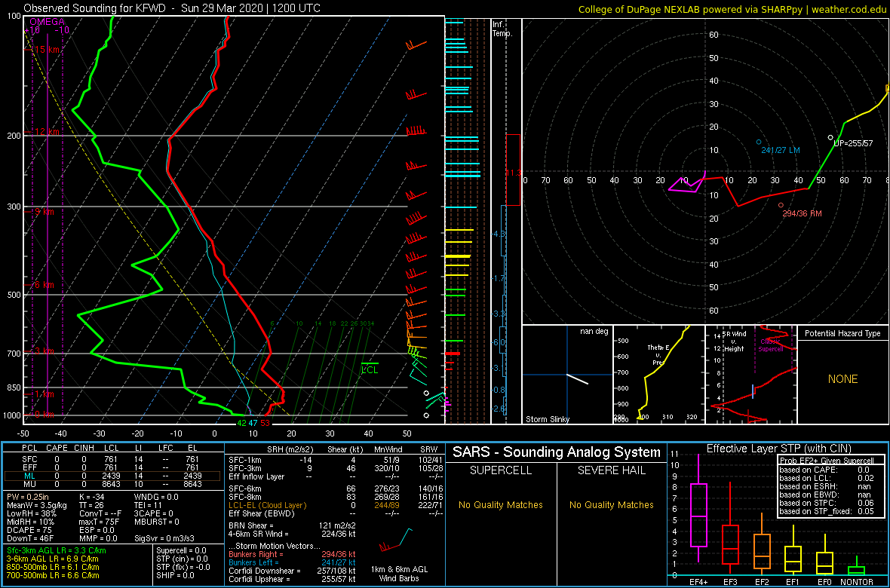890x588 pixels.
Task: Click the surface dewpoint value 42
Action: point(242,422)
